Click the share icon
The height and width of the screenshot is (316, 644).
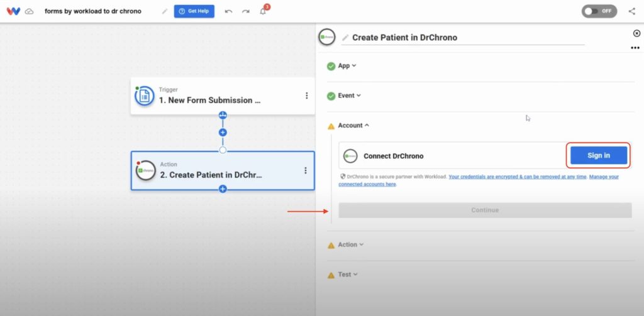click(632, 11)
